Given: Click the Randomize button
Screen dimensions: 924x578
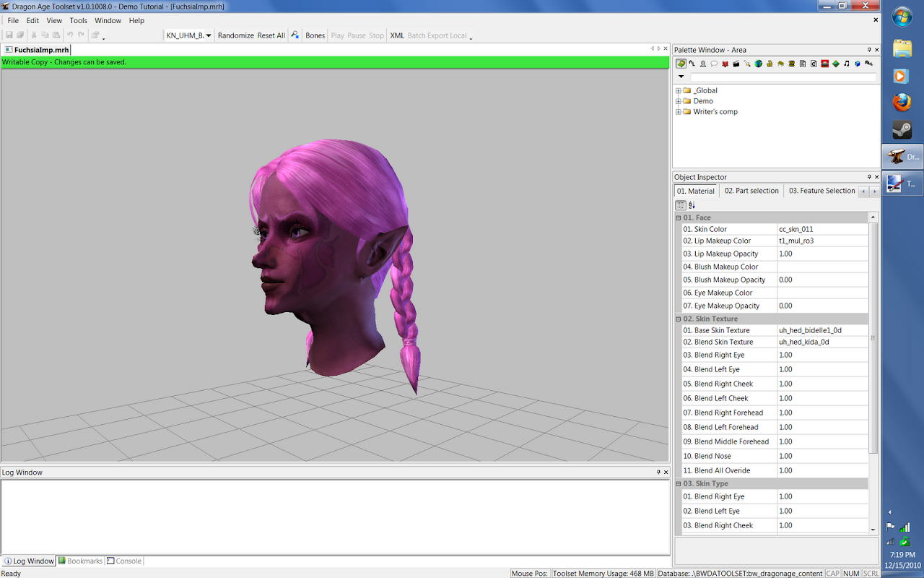Looking at the screenshot, I should (235, 35).
